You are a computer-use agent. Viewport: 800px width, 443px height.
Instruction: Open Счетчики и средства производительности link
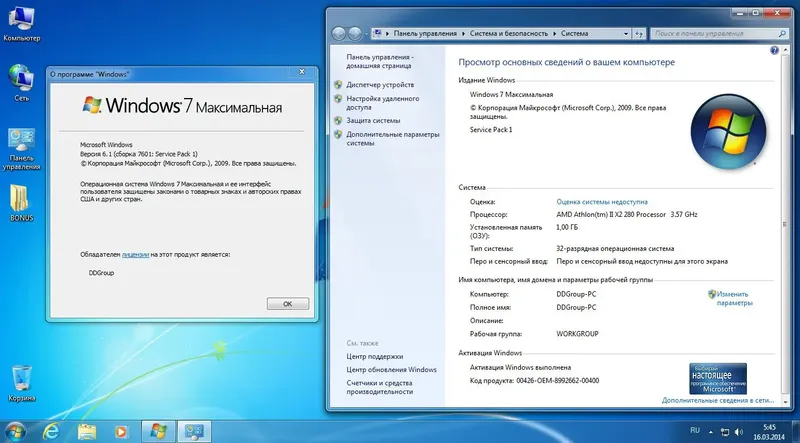click(379, 387)
